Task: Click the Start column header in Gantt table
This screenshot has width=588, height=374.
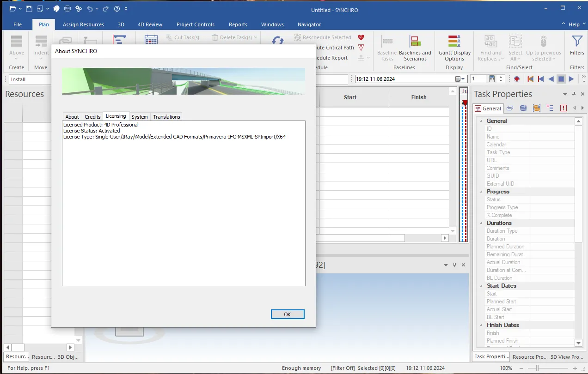Action: click(350, 97)
